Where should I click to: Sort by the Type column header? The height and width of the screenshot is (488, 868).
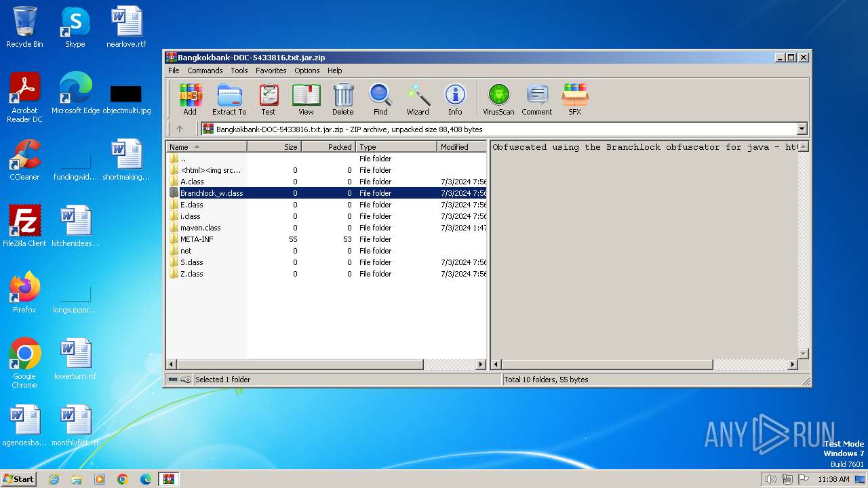[397, 147]
